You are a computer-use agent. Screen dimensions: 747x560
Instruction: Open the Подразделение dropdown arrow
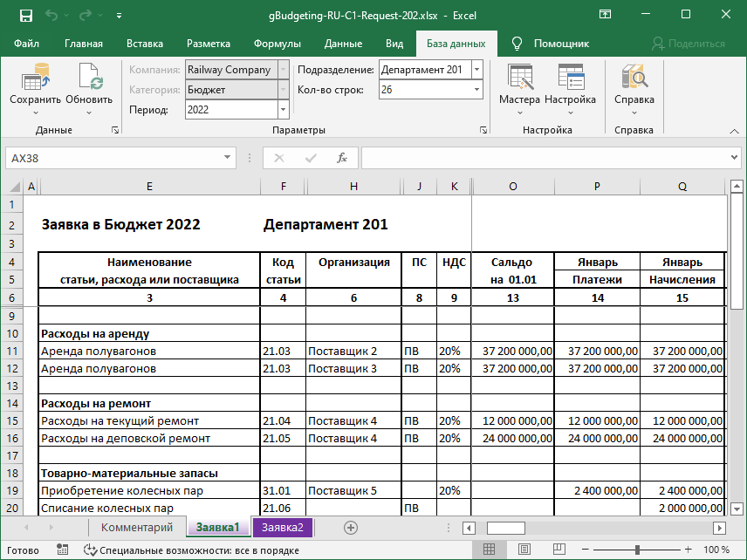(476, 70)
